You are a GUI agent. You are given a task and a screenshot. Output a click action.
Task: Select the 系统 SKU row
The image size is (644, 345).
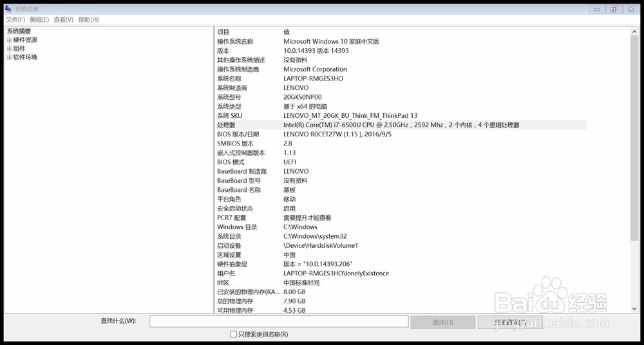click(x=401, y=115)
